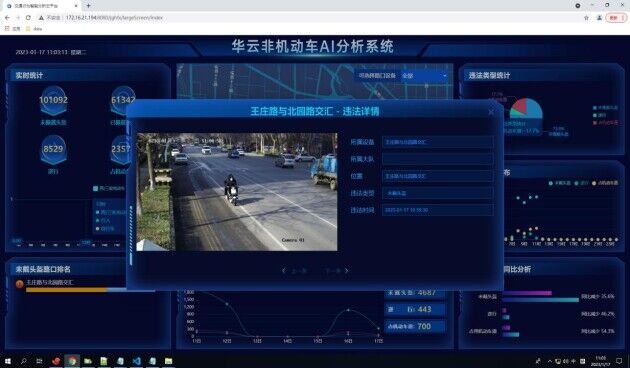This screenshot has width=630, height=368.
Task: Click the 101092 hexagon statistic icon
Action: [53, 100]
